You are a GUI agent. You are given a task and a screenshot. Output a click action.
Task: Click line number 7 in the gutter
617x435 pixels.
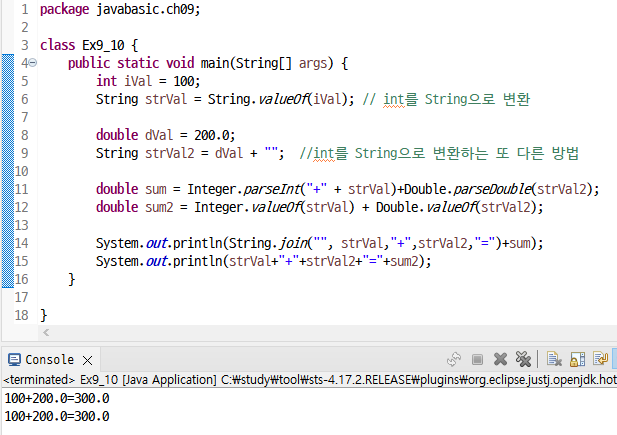(24, 117)
